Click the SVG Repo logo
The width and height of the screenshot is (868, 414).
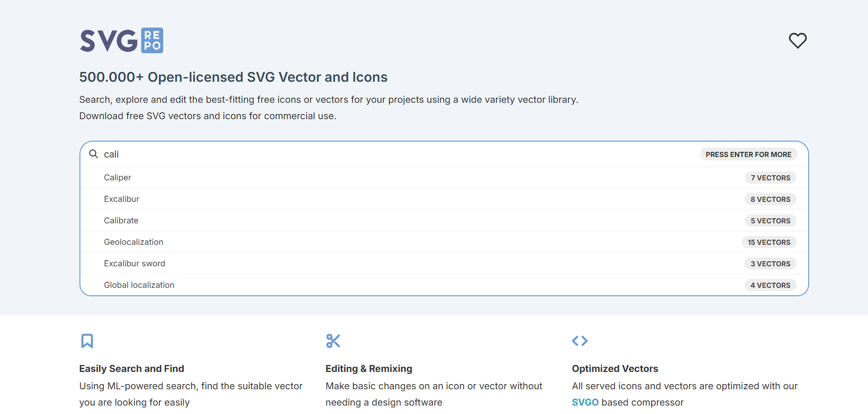click(122, 41)
